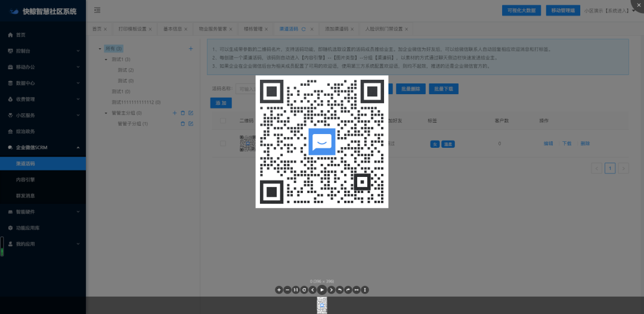Screen dimensions: 644x314
Task: Rotate the QR image right
Action: click(348, 290)
